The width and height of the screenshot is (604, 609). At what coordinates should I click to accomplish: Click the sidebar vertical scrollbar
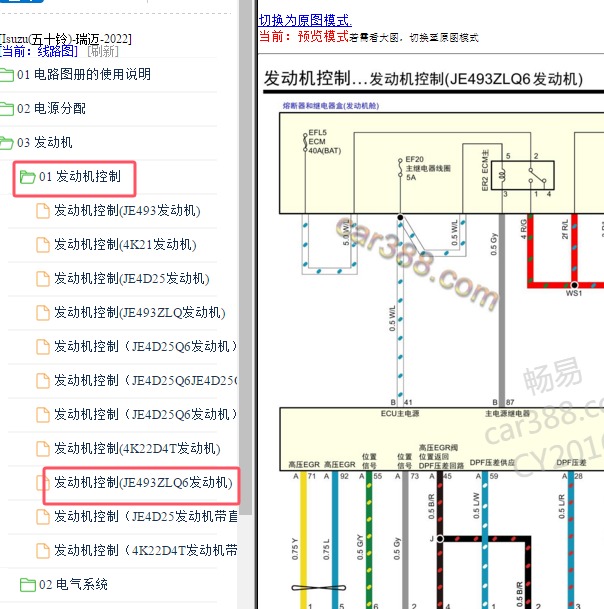click(x=245, y=256)
